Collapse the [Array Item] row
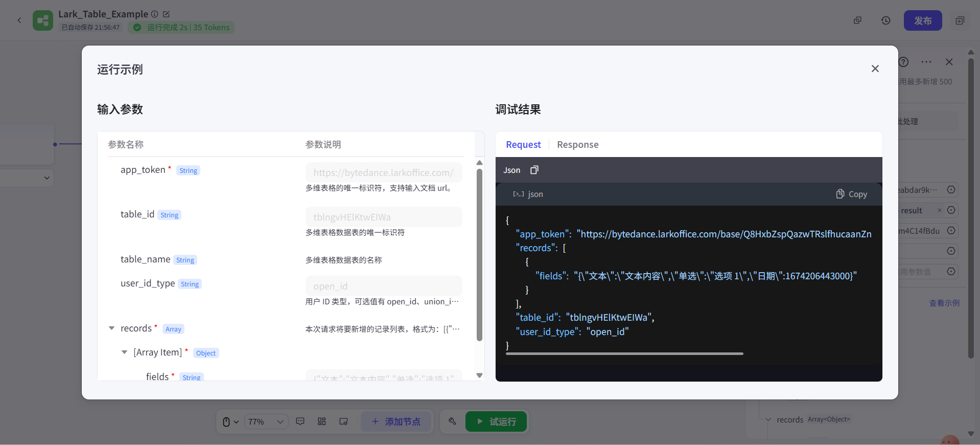 point(124,352)
